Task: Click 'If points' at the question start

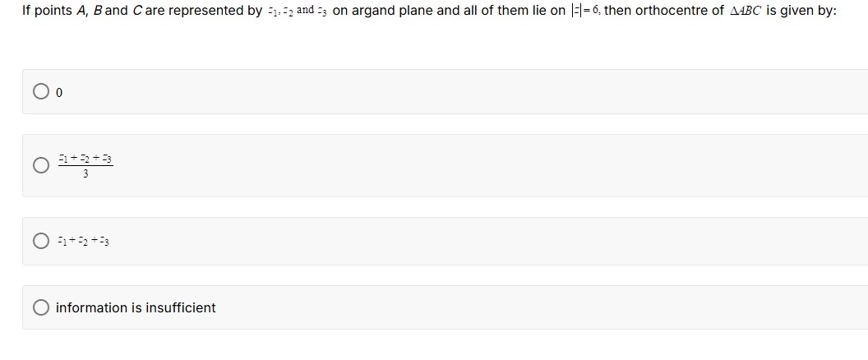Action: (x=47, y=11)
